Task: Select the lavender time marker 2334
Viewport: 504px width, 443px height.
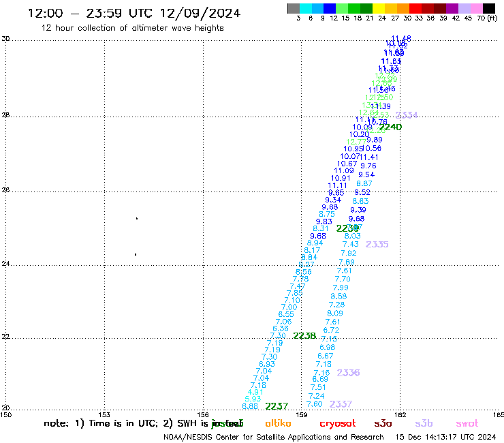Action: click(407, 115)
